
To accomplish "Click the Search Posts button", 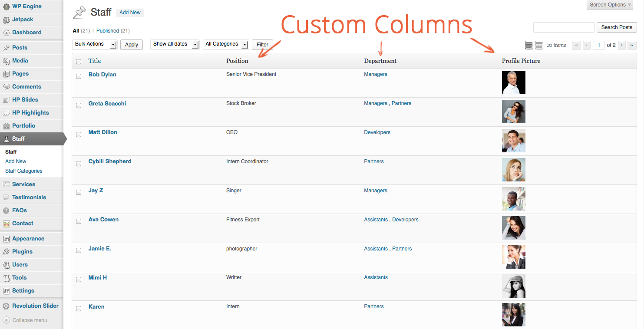I will 617,27.
